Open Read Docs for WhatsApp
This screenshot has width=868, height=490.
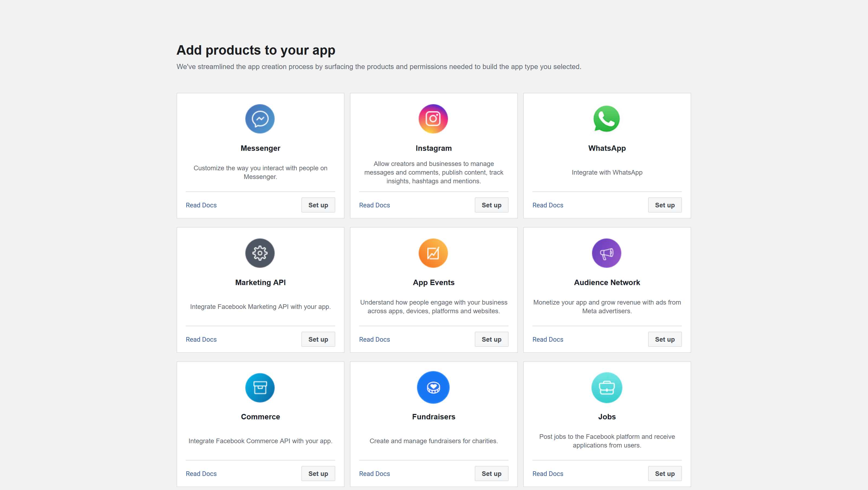tap(548, 205)
